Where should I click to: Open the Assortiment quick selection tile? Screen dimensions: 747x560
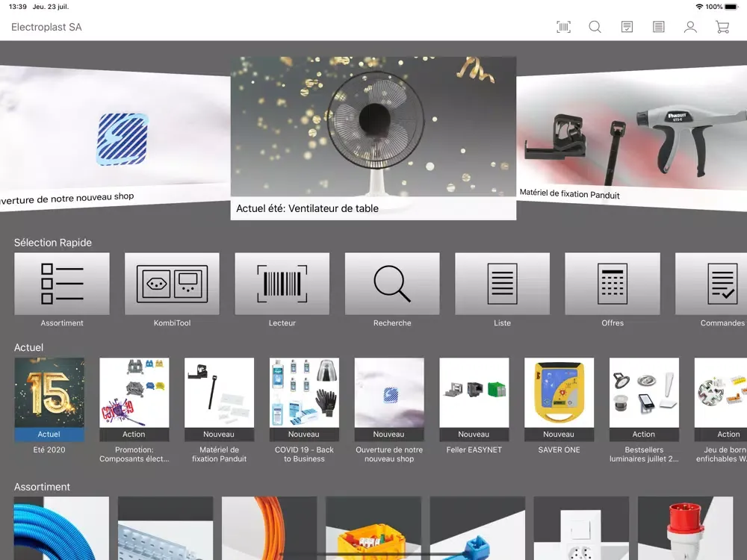(62, 284)
